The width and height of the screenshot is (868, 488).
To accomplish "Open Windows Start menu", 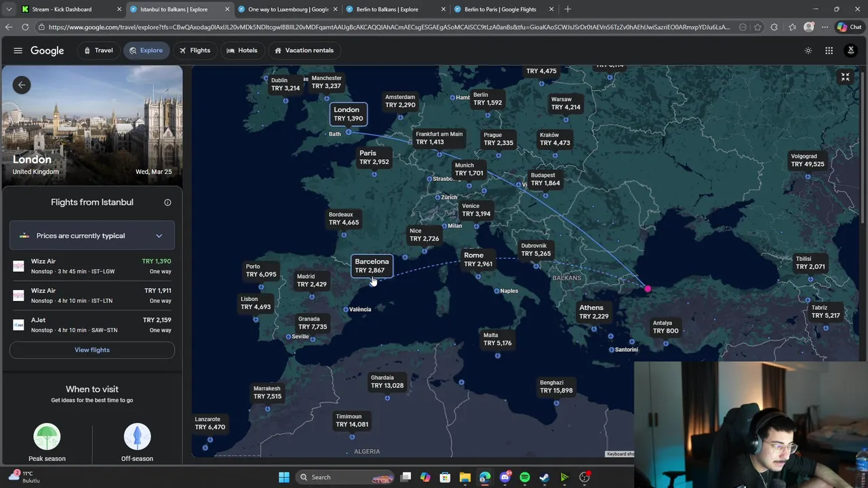I will 284,477.
